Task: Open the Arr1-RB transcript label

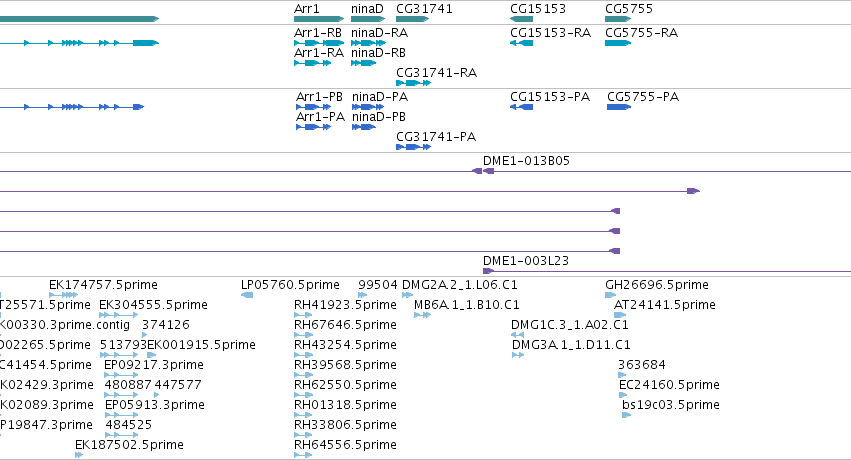Action: pyautogui.click(x=318, y=33)
